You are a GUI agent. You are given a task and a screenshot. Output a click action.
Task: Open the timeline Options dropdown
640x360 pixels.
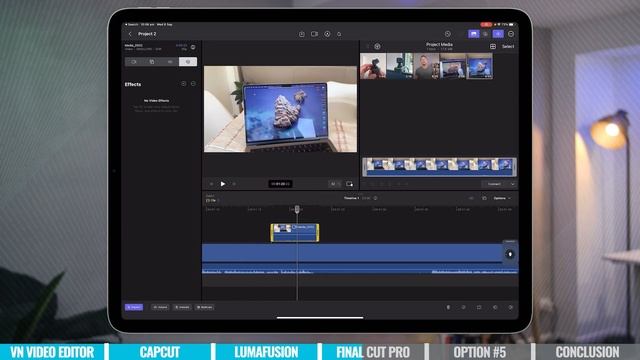coord(502,198)
